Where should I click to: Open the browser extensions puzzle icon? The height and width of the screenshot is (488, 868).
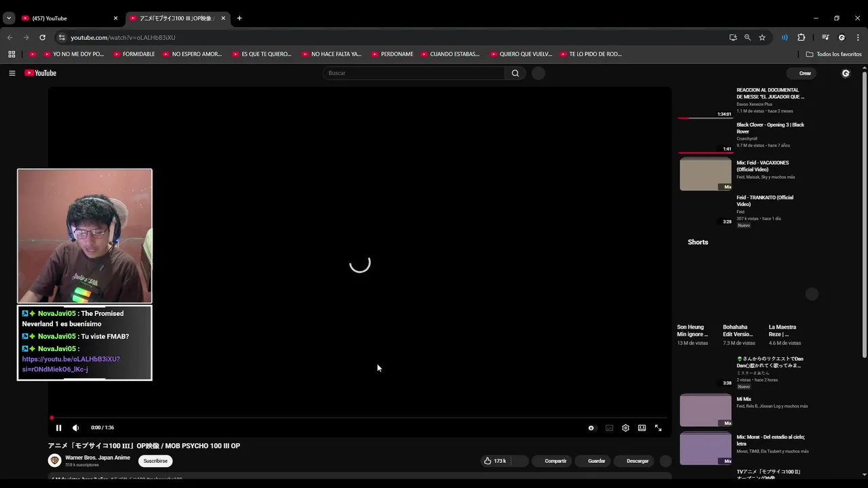801,37
